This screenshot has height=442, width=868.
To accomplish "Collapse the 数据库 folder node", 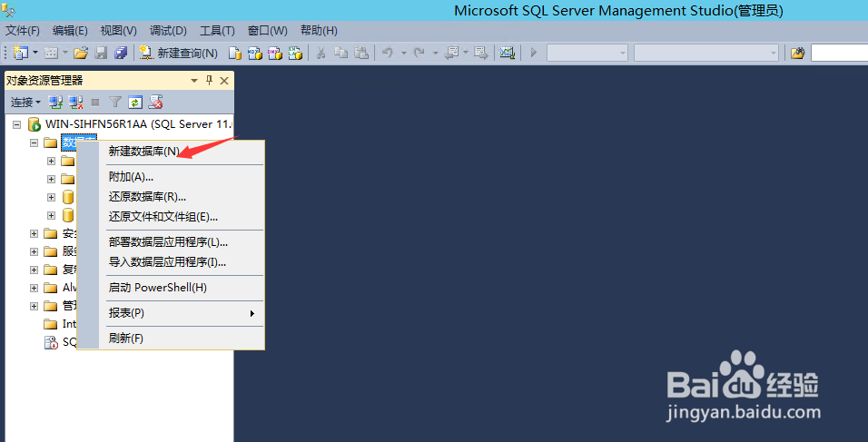I will [x=34, y=142].
